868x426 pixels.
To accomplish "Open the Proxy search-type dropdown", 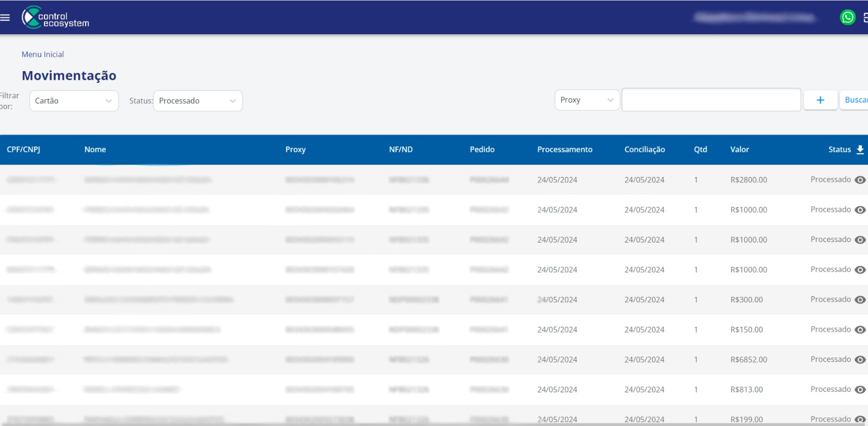I will point(587,100).
